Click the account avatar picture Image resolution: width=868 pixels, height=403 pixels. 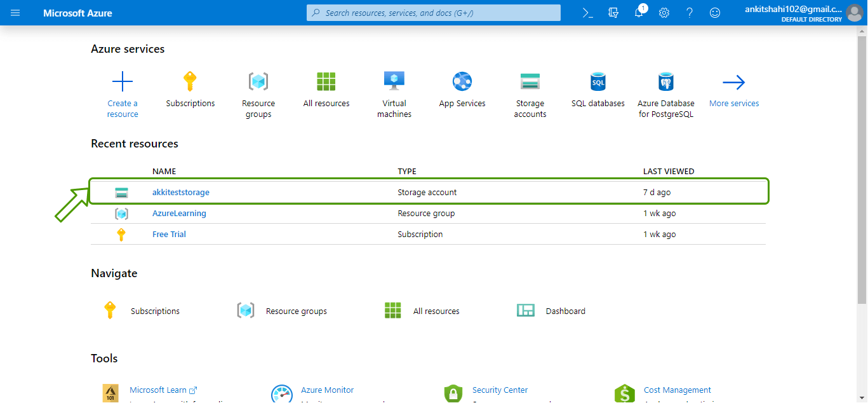click(x=855, y=13)
